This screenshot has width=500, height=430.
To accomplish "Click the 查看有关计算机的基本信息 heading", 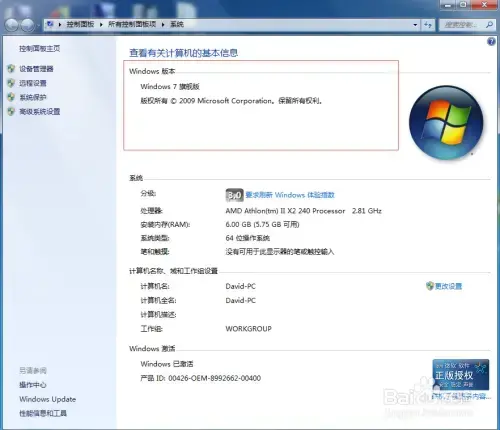I will click(x=183, y=53).
